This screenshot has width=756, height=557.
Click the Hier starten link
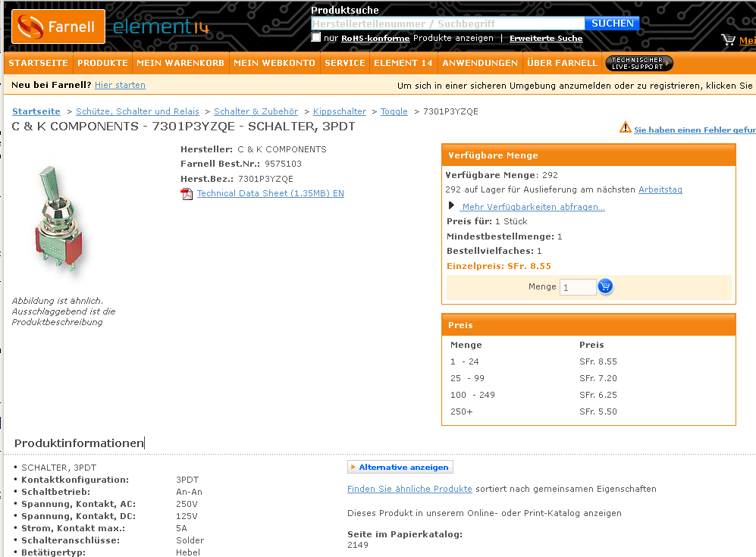coord(120,85)
